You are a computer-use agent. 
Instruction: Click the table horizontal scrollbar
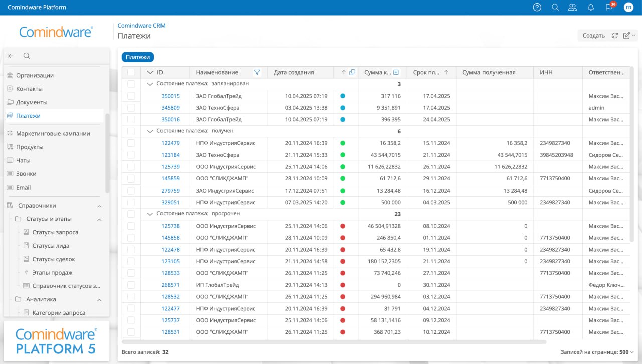334,342
